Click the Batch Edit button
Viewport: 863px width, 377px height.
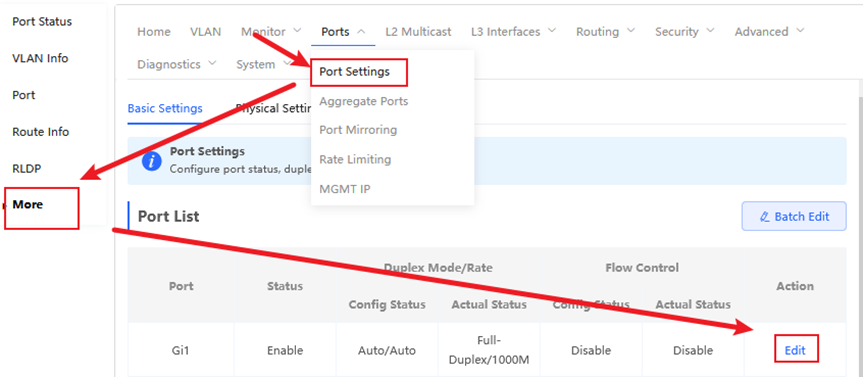click(x=794, y=216)
